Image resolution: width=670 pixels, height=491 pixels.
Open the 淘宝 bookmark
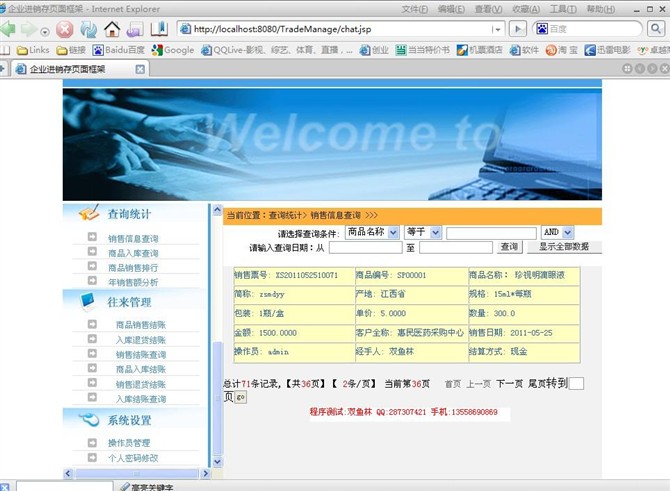(561, 50)
